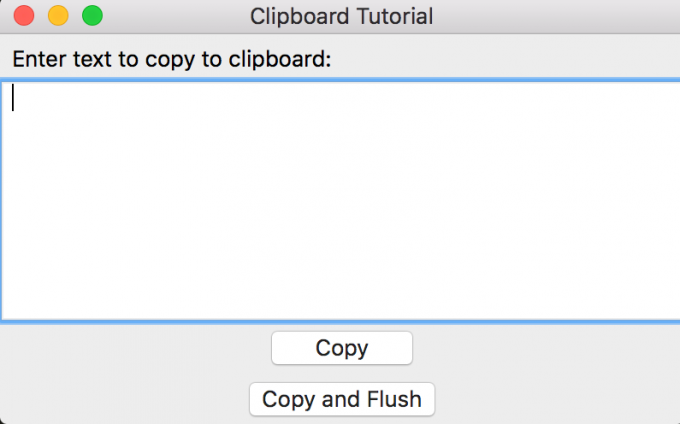Flush the clipboard via Copy and Flush
Viewport: 680px width, 424px height.
click(x=341, y=399)
